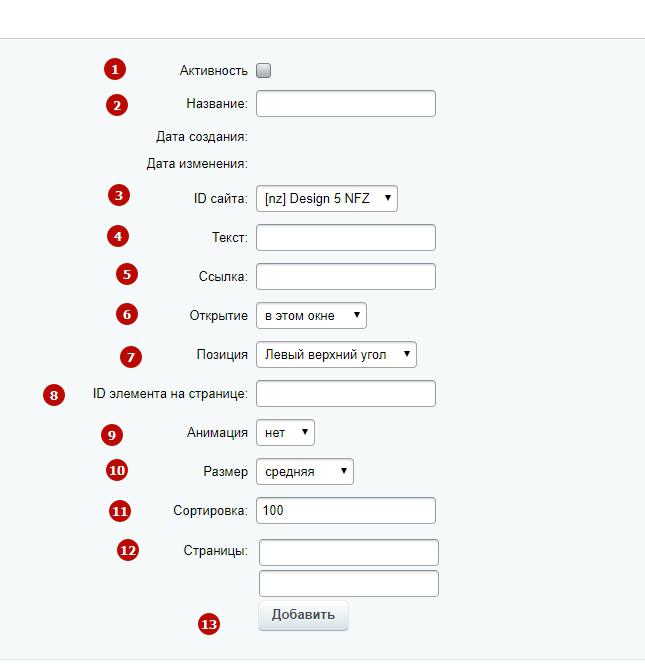Click red marker number 7
Screen dimensions: 645x671
(x=131, y=357)
